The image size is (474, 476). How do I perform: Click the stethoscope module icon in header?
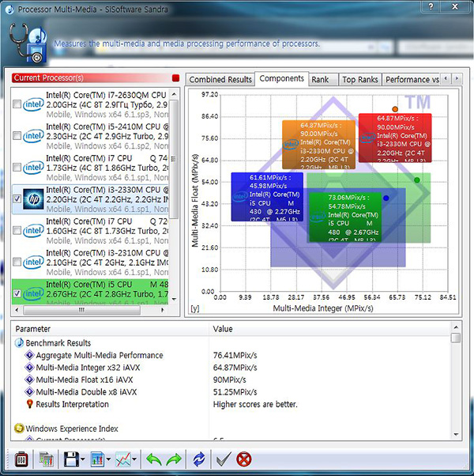click(28, 43)
